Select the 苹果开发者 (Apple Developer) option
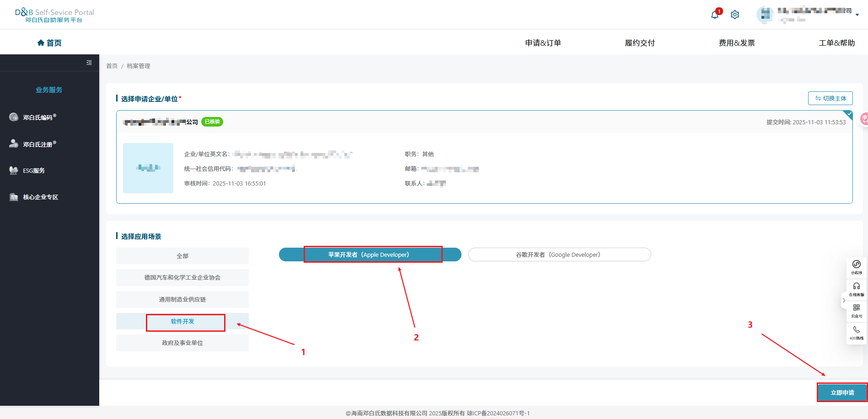The width and height of the screenshot is (868, 419). tap(369, 255)
